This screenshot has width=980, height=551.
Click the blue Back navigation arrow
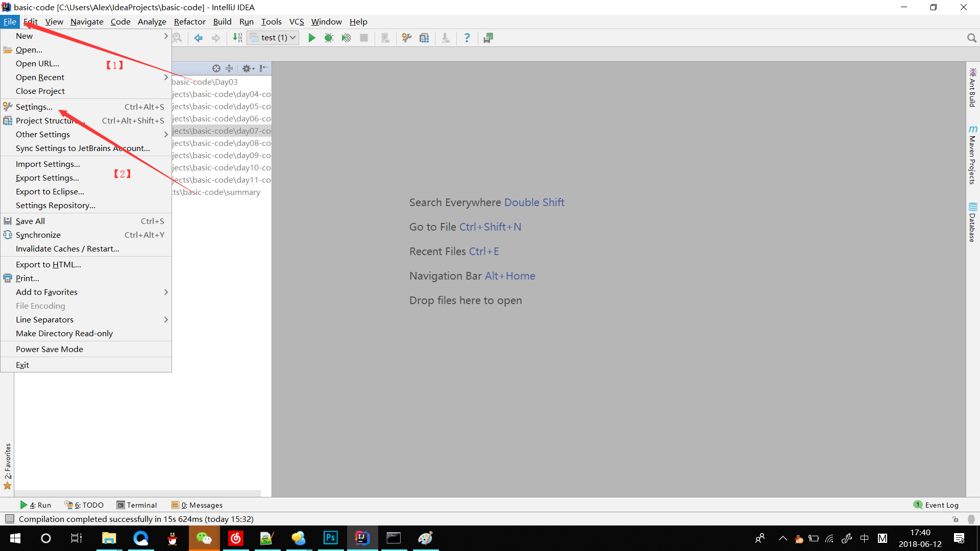tap(199, 38)
